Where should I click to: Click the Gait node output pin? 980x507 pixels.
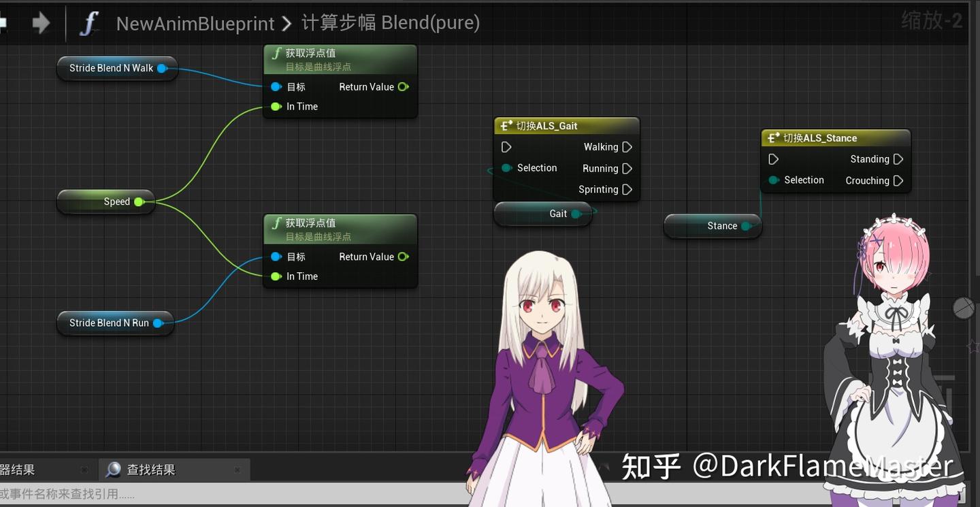[x=576, y=214]
